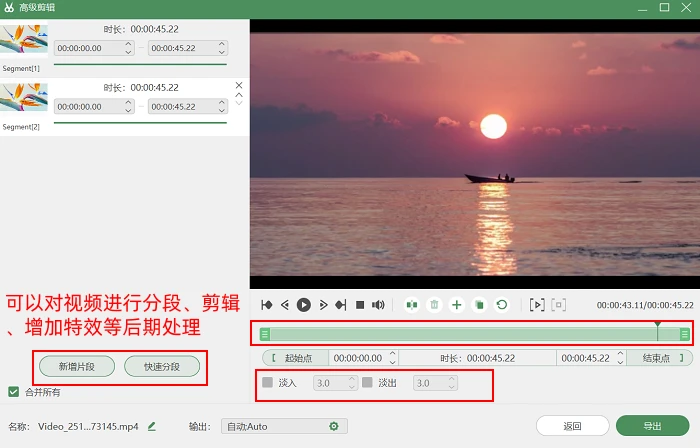Play the video preview
This screenshot has height=448, width=700.
pyautogui.click(x=304, y=305)
